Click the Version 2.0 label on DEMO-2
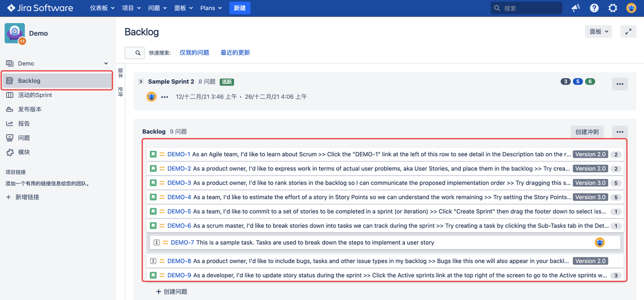The height and width of the screenshot is (300, 644). click(591, 168)
